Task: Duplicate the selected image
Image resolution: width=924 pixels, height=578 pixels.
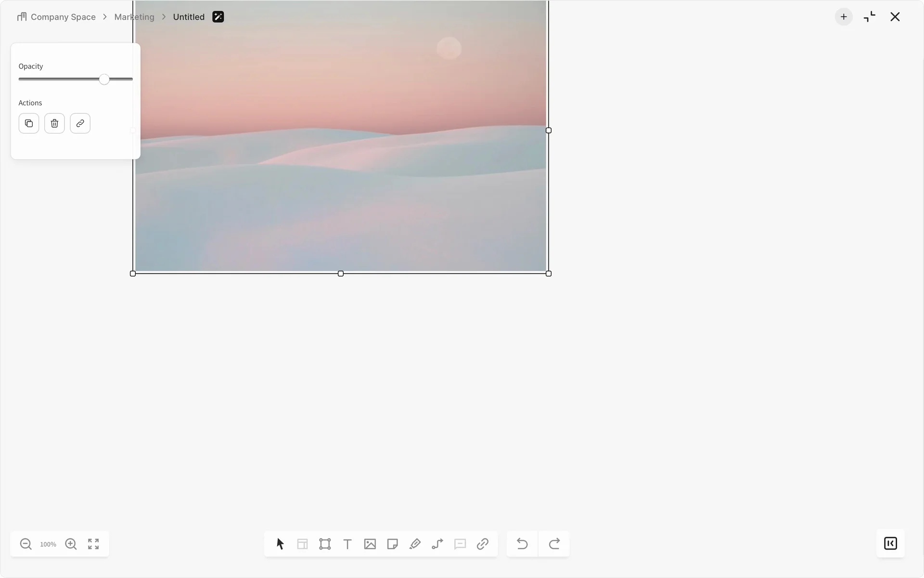Action: pos(29,123)
